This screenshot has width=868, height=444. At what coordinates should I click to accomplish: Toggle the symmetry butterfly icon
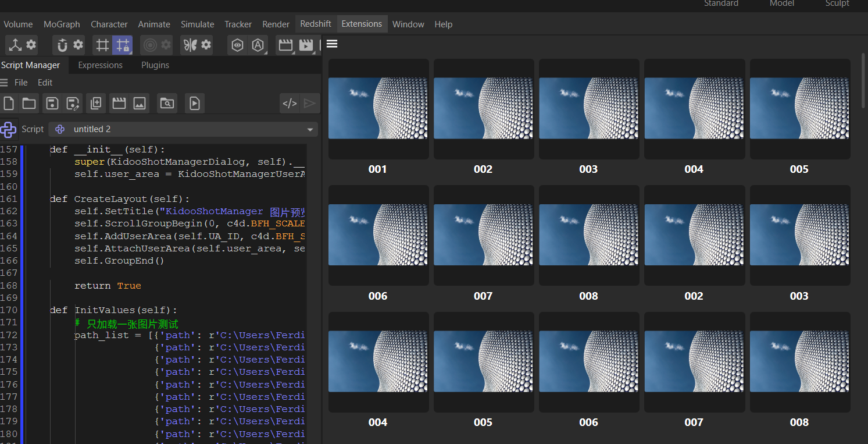point(190,45)
